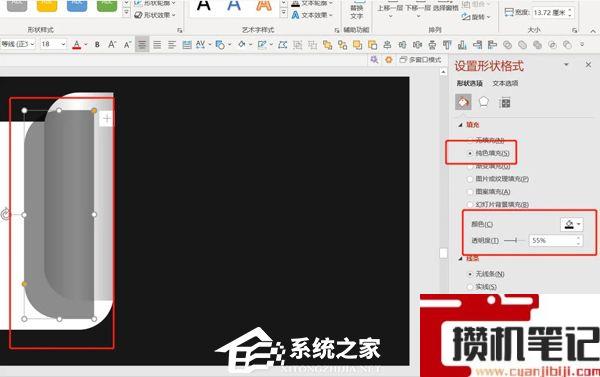Open the 文本效果 dropdown

[x=312, y=15]
